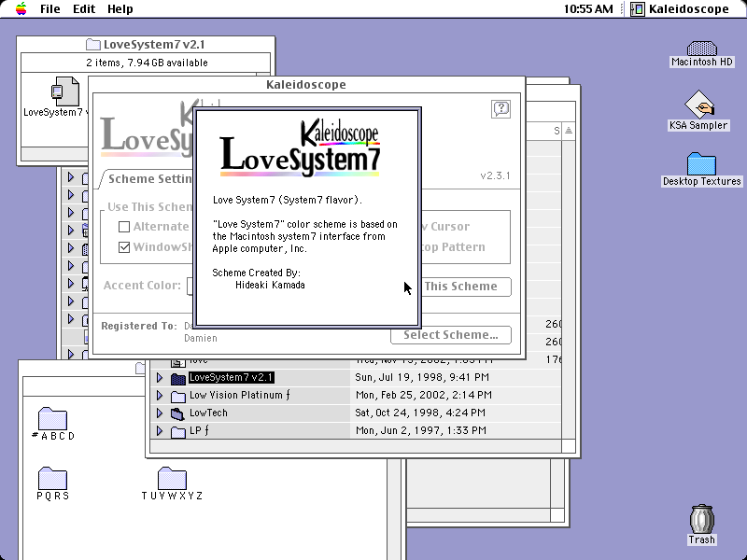
Task: Click the date Sat, Oct 24, 1998, 4:24 PM
Action: tap(420, 413)
